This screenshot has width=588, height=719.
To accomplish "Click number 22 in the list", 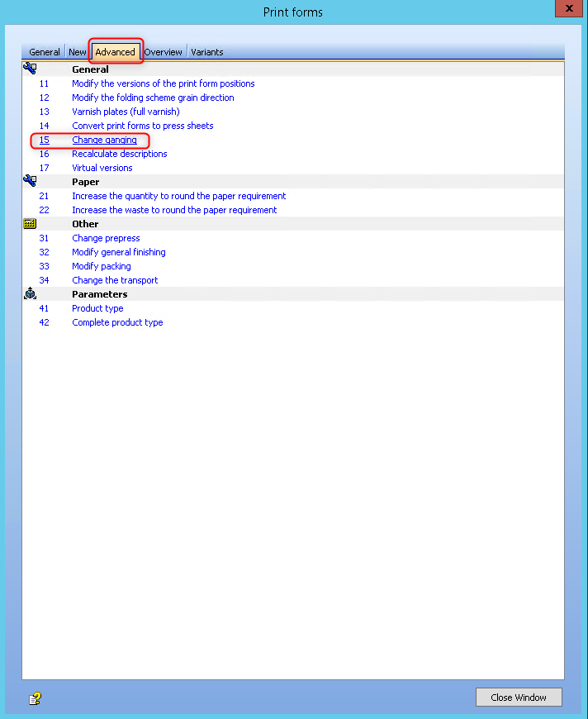I will (x=44, y=210).
